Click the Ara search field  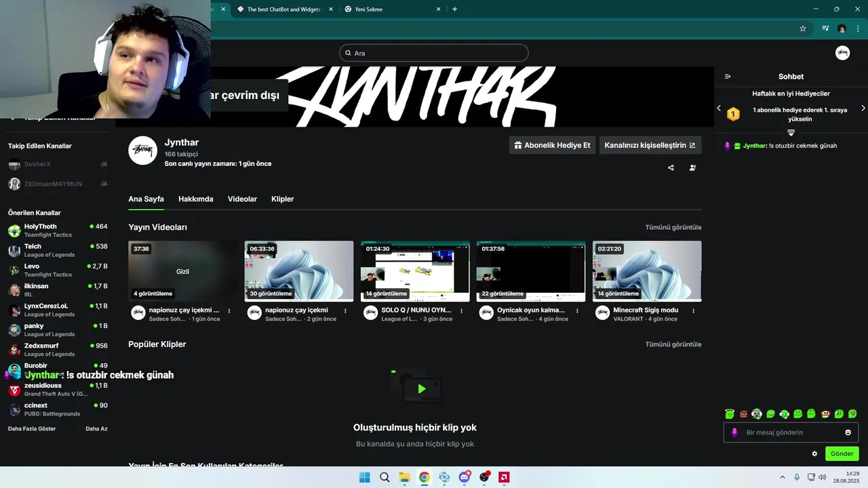tap(434, 53)
